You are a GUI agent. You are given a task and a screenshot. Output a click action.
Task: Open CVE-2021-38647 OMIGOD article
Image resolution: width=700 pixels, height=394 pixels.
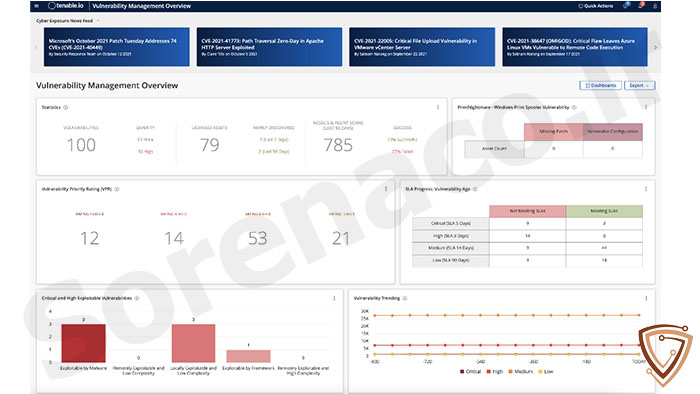(575, 47)
